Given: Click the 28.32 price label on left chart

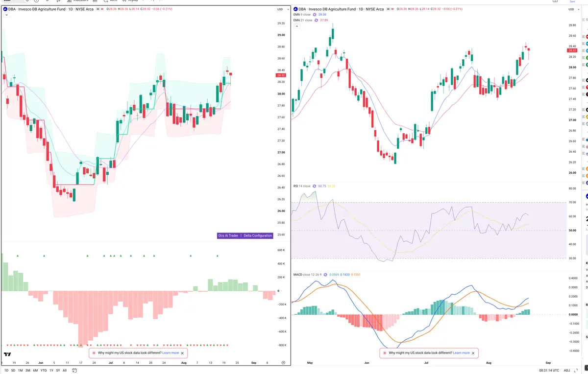Looking at the screenshot, I should pyautogui.click(x=281, y=76).
